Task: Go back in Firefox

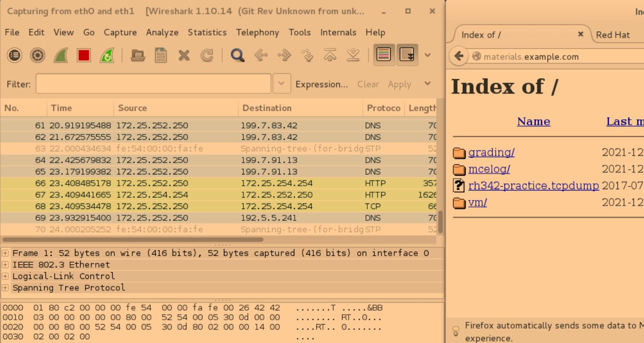Action: coord(459,56)
